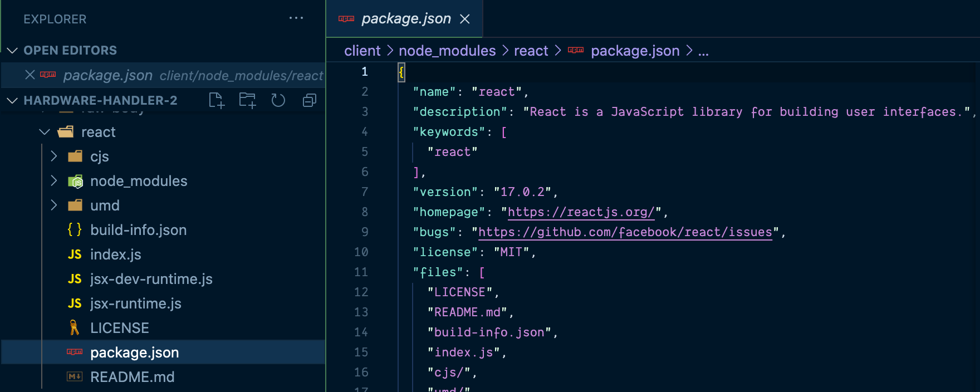
Task: Click the node_modules folder icon in the tree
Action: pos(75,181)
